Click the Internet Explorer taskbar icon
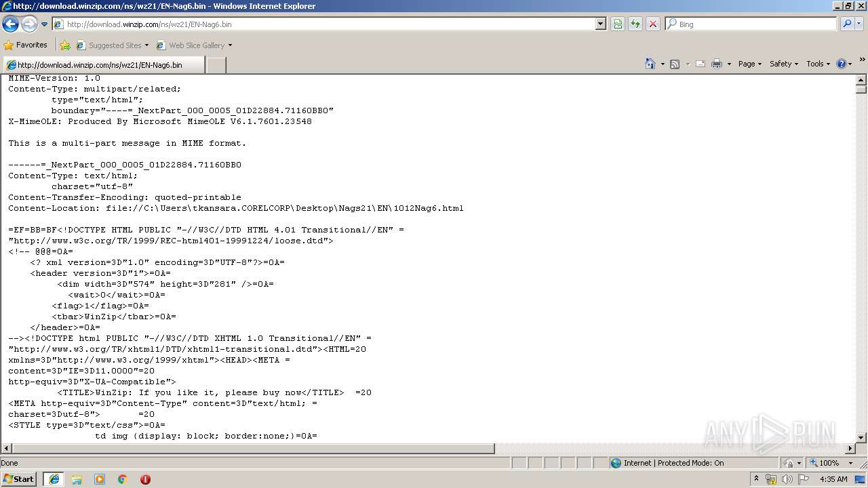This screenshot has width=868, height=488. pos(54,479)
